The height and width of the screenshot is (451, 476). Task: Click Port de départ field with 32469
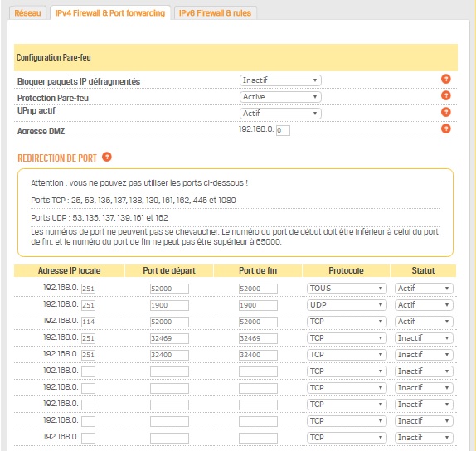tap(169, 338)
